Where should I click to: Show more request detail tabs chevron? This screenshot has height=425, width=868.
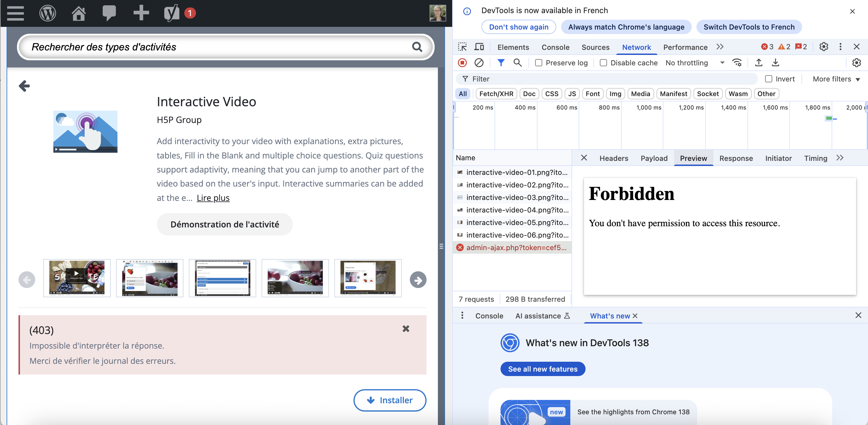[840, 158]
